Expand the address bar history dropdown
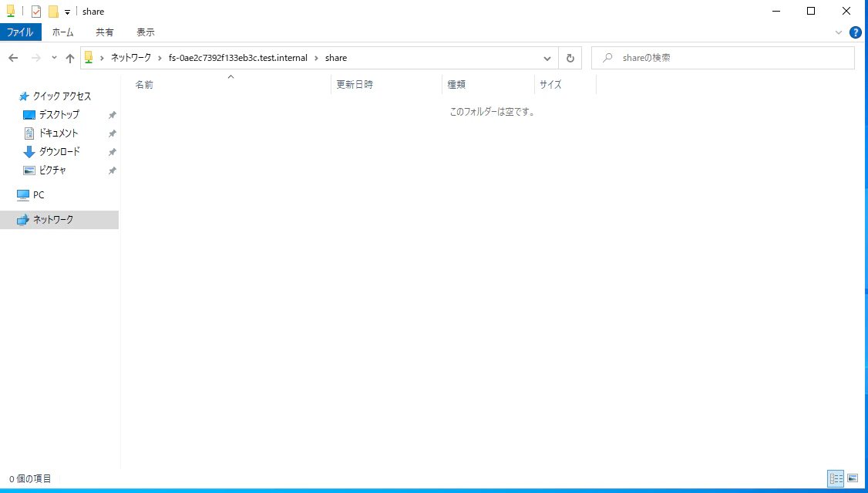The height and width of the screenshot is (493, 868). click(547, 58)
